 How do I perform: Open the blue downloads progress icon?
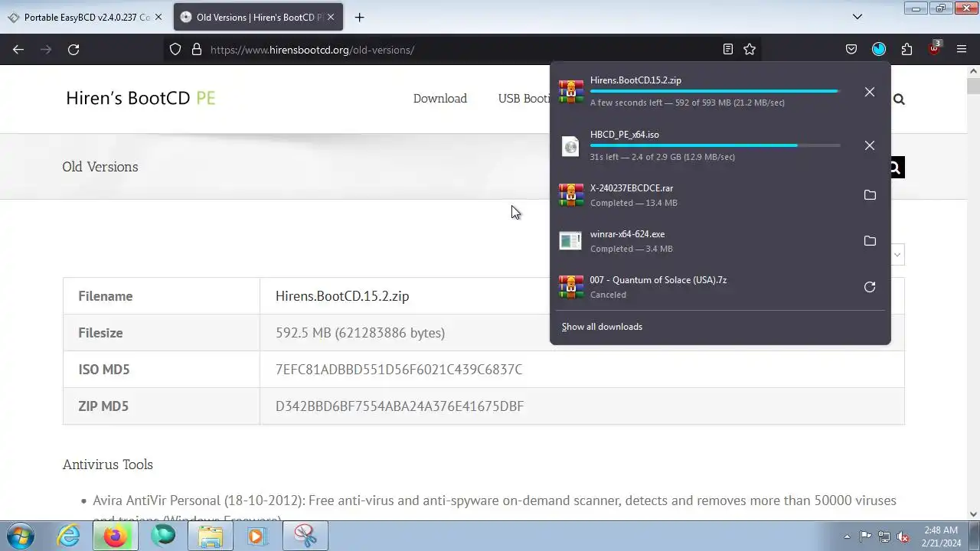tap(879, 49)
